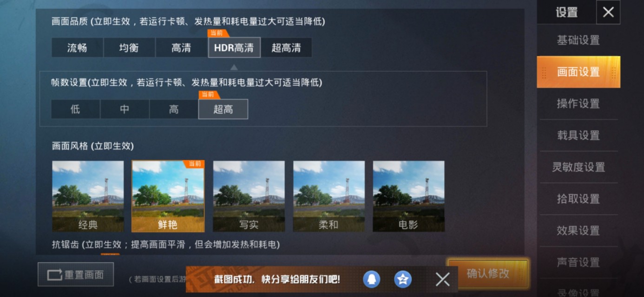Select 柔和 style thumbnail

(329, 196)
